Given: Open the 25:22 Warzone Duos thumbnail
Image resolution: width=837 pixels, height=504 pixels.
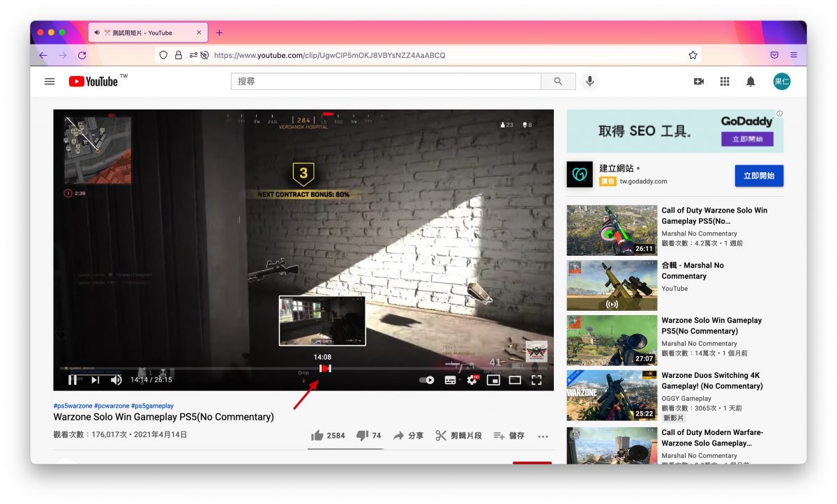Looking at the screenshot, I should pyautogui.click(x=612, y=395).
